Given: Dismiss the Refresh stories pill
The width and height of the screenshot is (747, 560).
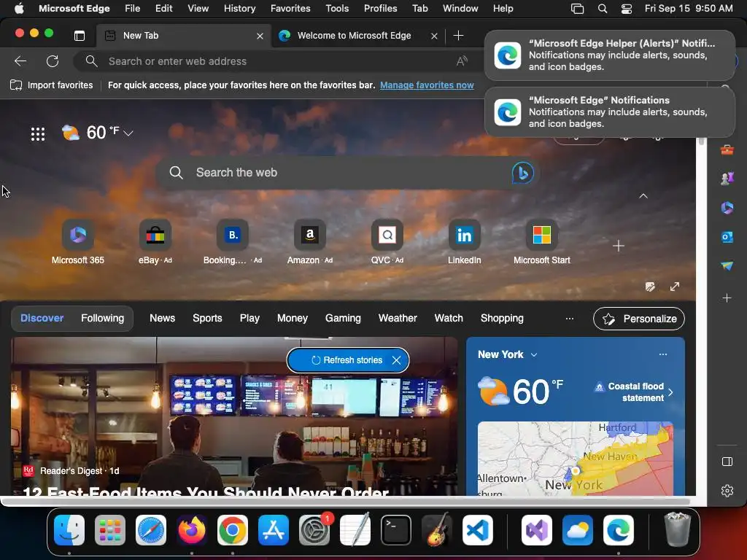Looking at the screenshot, I should pyautogui.click(x=396, y=360).
